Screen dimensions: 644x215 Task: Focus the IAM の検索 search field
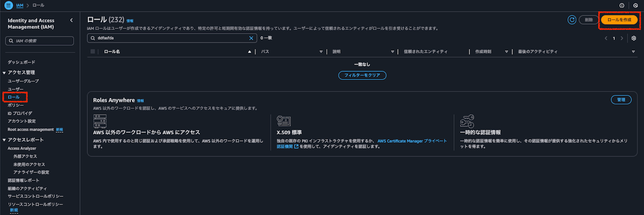coord(39,41)
